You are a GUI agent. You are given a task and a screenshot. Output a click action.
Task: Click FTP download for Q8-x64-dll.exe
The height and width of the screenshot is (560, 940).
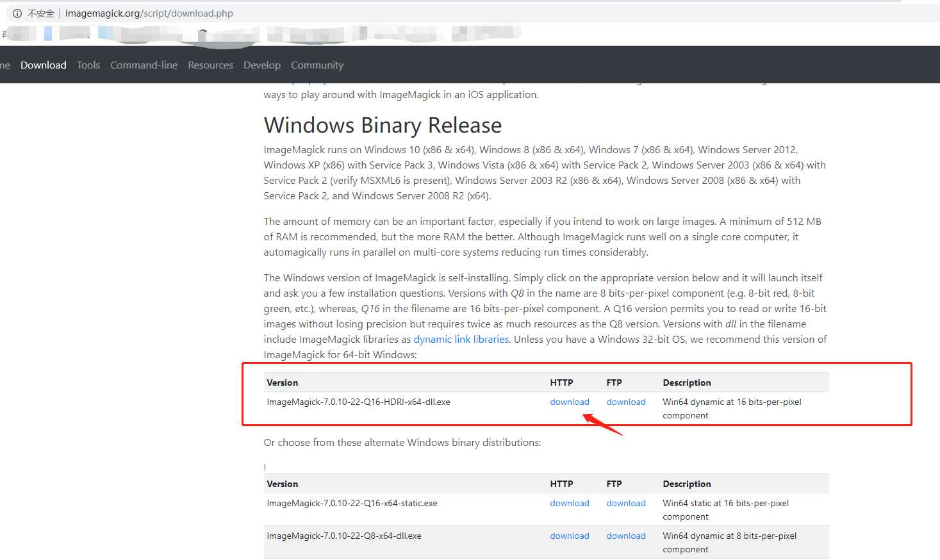tap(626, 536)
